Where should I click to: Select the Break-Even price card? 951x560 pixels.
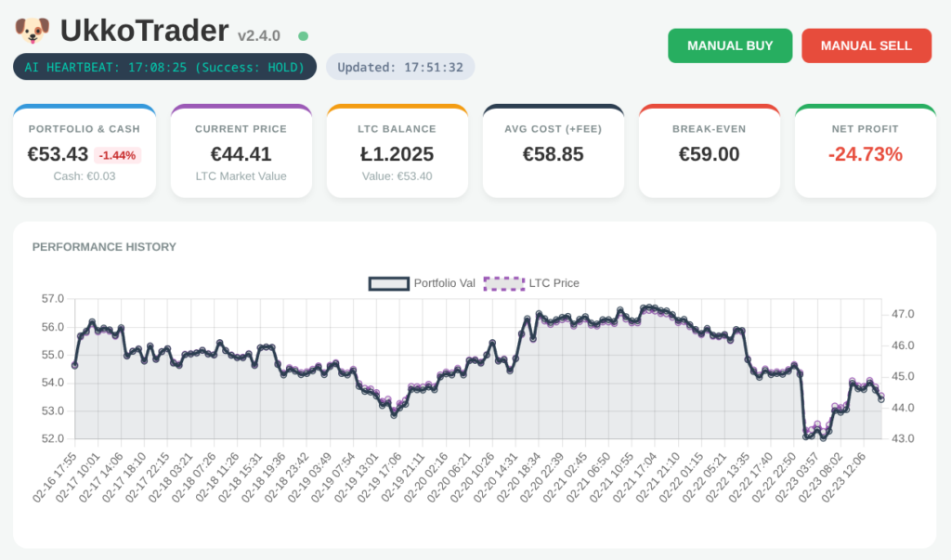click(x=709, y=149)
